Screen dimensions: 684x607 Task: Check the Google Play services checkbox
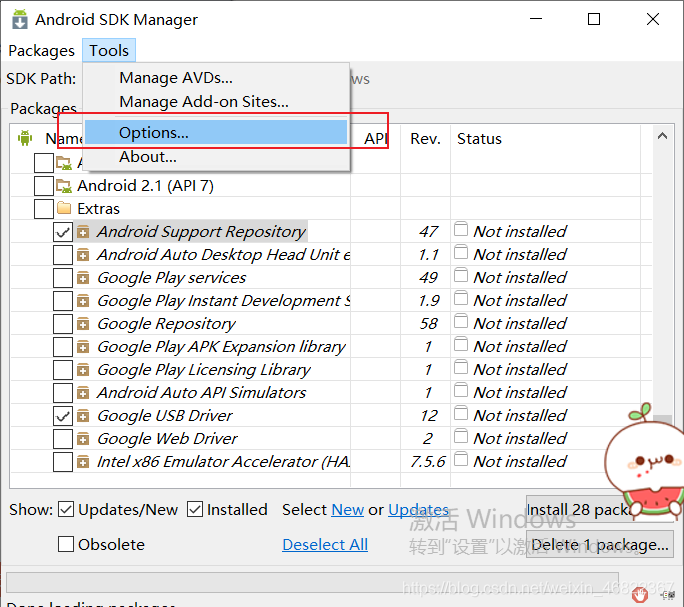(63, 278)
